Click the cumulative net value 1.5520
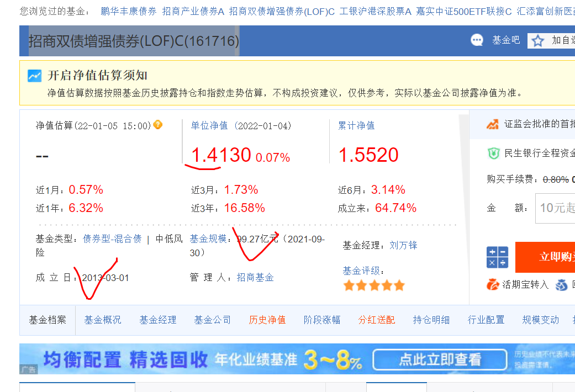This screenshot has width=575, height=392. 368,155
